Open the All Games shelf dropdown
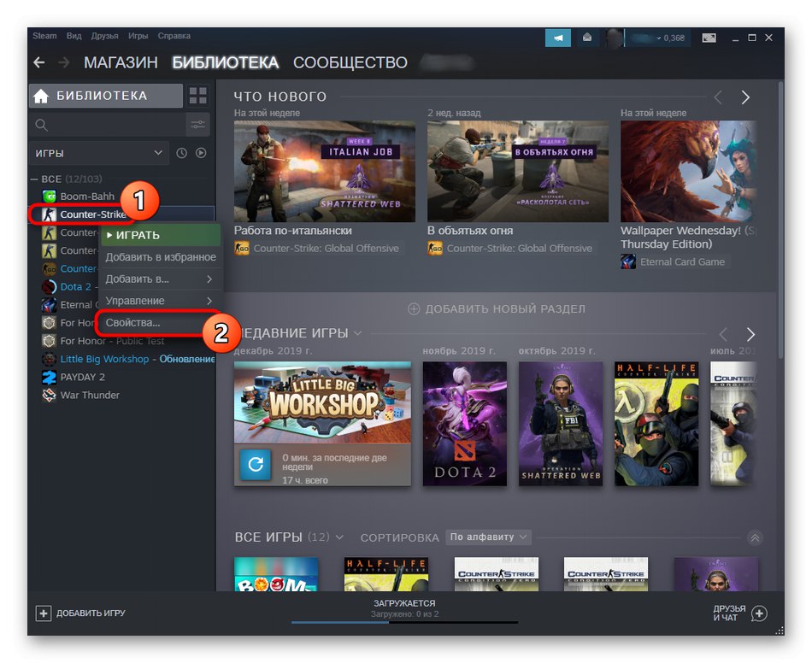Image resolution: width=812 pixels, height=663 pixels. click(339, 537)
